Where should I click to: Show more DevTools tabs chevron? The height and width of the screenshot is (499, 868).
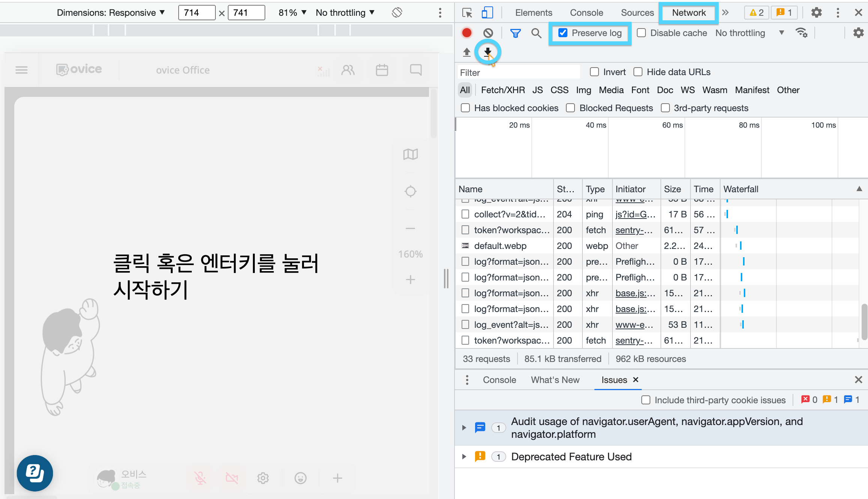[725, 13]
